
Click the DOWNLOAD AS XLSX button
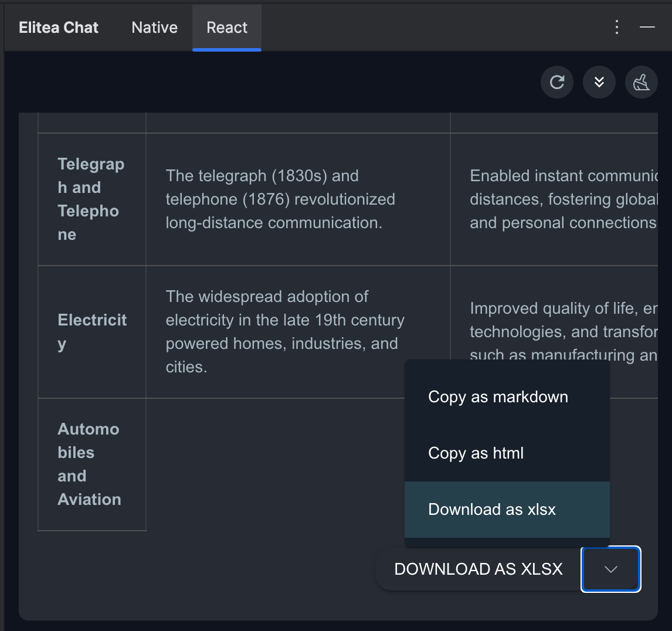coord(478,569)
